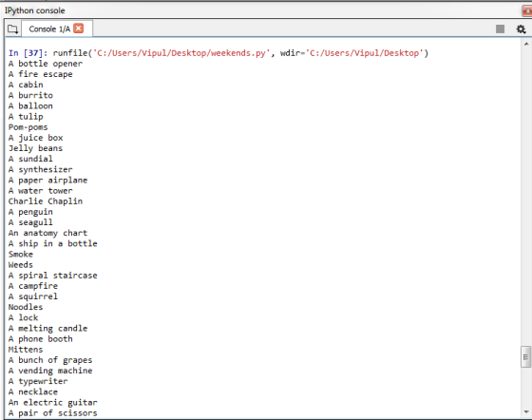This screenshot has height=420, width=532.
Task: Click the browse tabs folder icon
Action: tap(13, 29)
